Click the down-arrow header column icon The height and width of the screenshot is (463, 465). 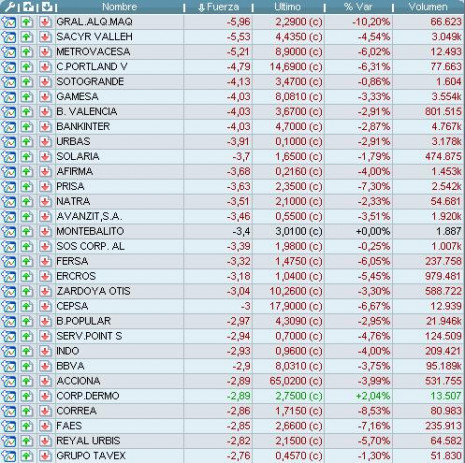[47, 7]
